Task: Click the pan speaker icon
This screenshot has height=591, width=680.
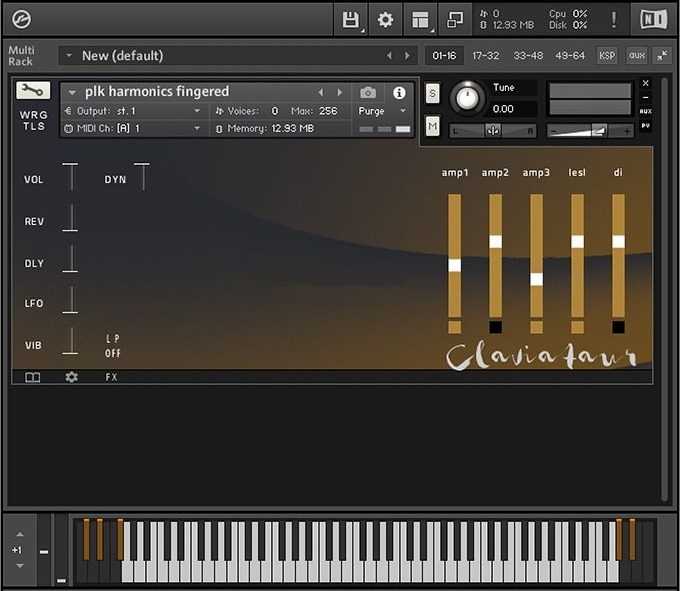Action: click(493, 131)
